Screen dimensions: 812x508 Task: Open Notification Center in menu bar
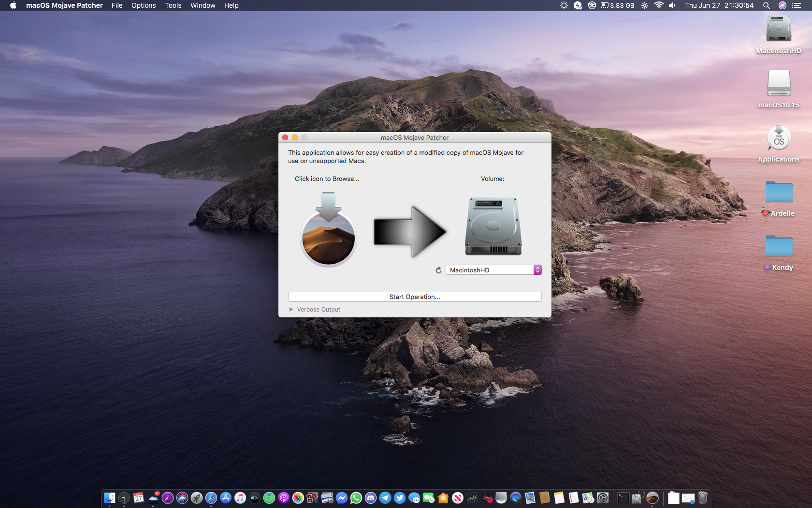point(797,5)
